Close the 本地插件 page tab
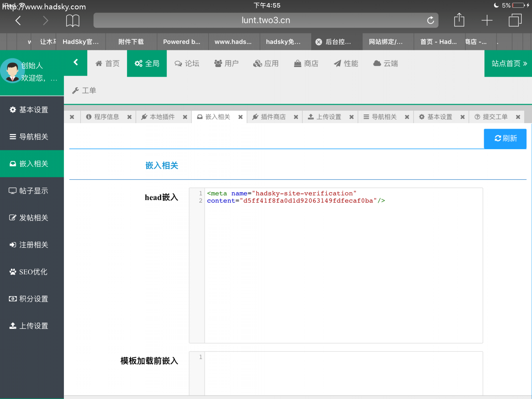This screenshot has height=399, width=532. click(x=185, y=117)
